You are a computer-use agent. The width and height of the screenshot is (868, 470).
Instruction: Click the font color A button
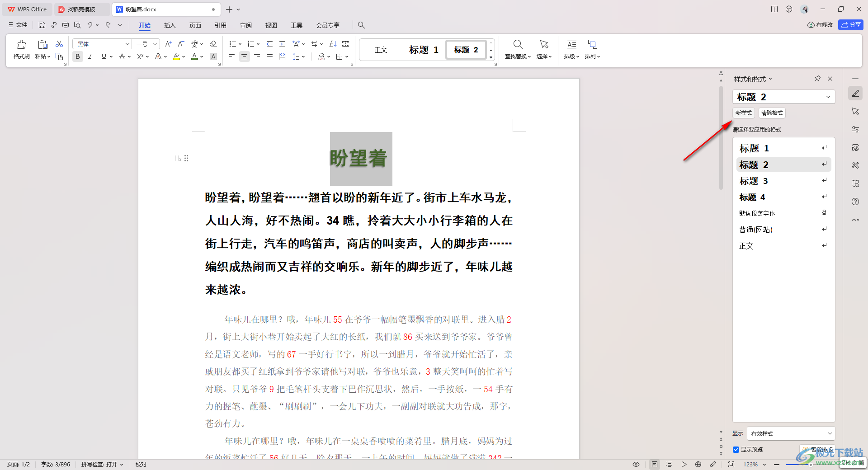click(194, 56)
